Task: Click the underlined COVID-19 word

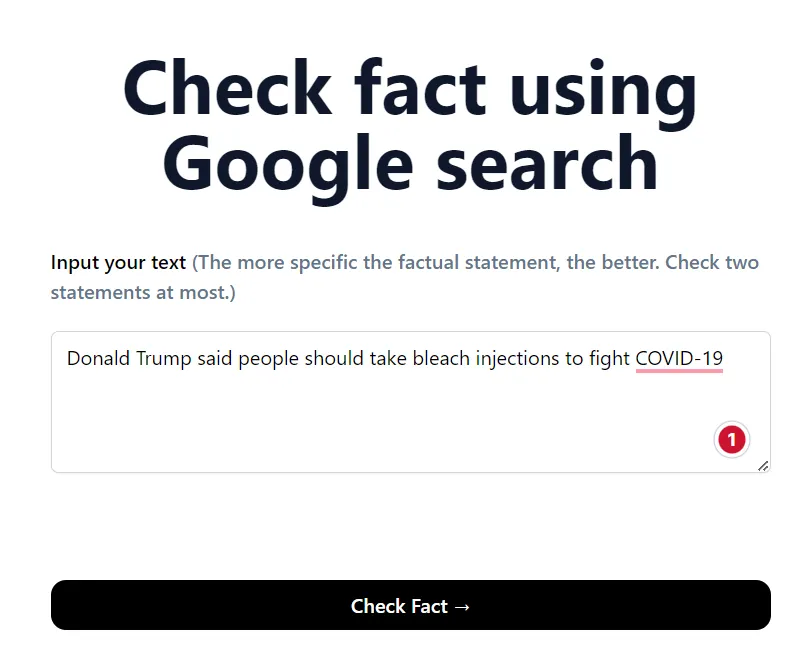Action: click(x=679, y=358)
